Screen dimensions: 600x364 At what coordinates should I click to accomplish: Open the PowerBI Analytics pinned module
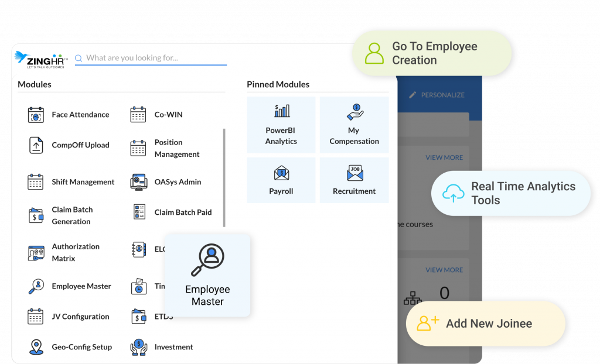pos(281,124)
